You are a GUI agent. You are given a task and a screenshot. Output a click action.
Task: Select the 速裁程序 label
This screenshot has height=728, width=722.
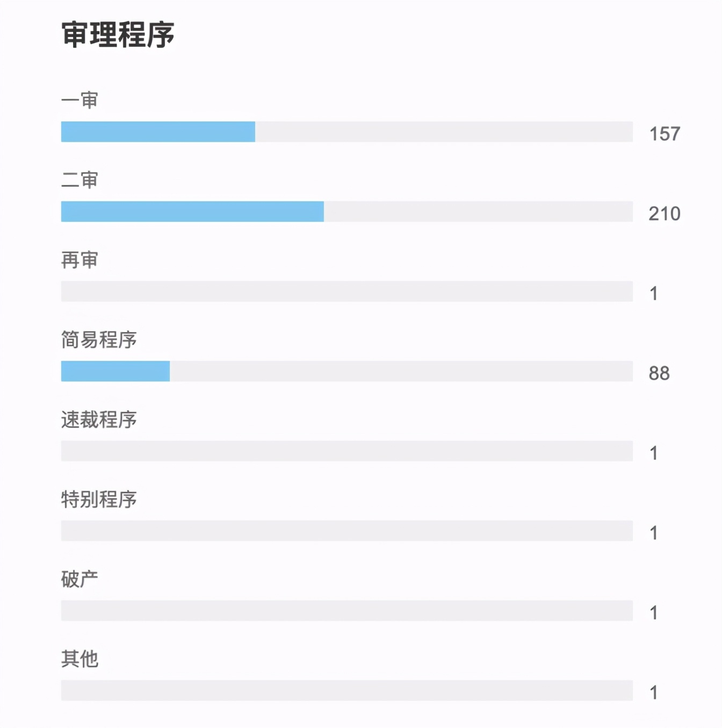[99, 419]
